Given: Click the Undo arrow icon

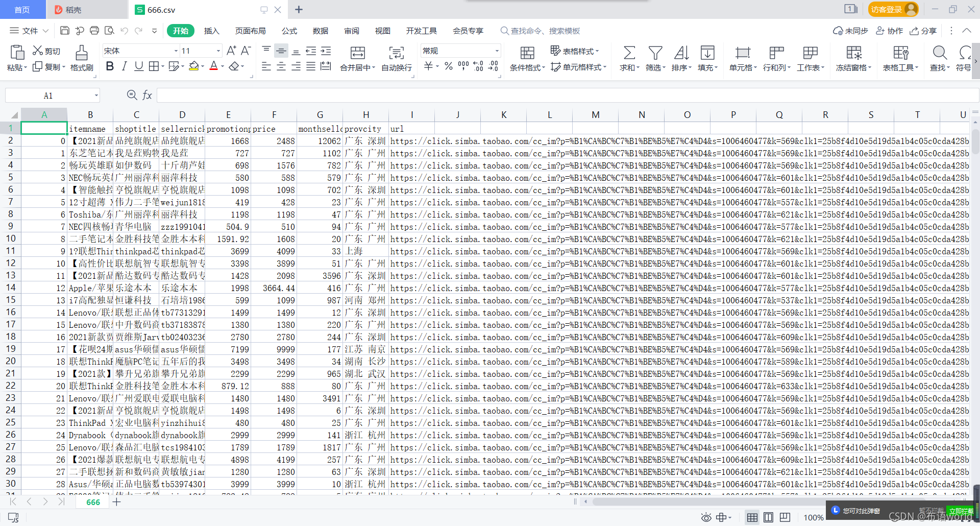Looking at the screenshot, I should click(x=124, y=31).
